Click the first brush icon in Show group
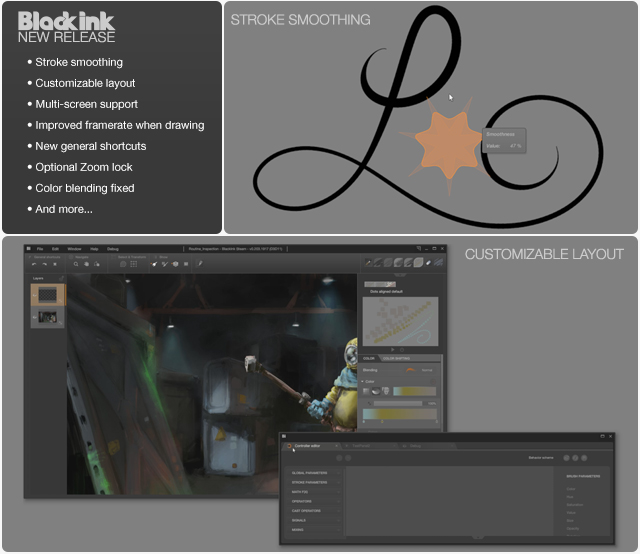Image resolution: width=640 pixels, height=554 pixels. [154, 264]
